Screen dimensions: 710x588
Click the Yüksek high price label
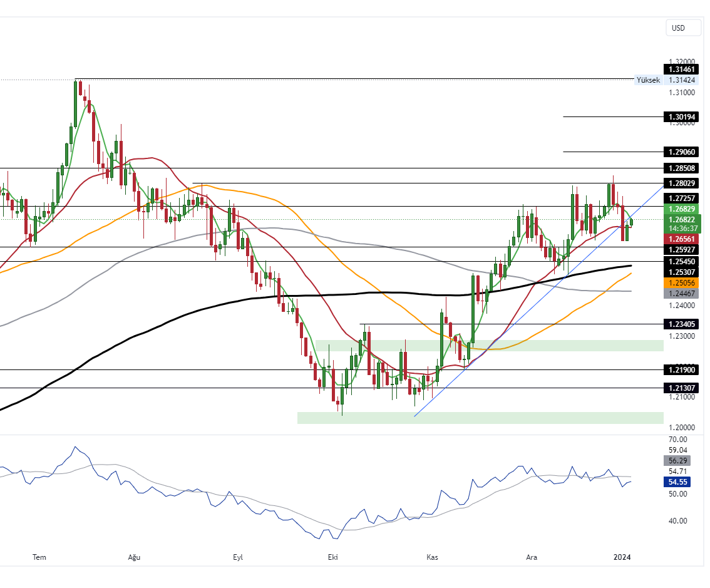[648, 80]
